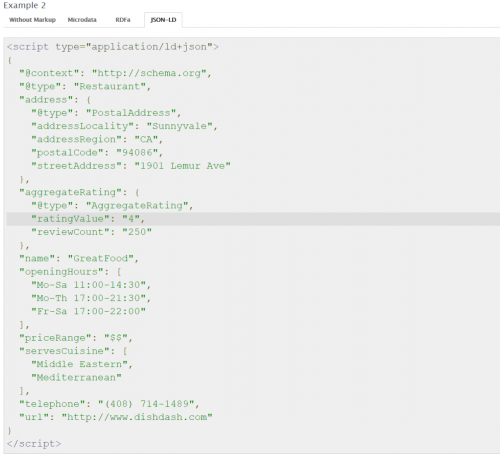Screen dimensions: 500x456
Task: Click the "@type": "AggregateRating" line
Action: pyautogui.click(x=112, y=206)
